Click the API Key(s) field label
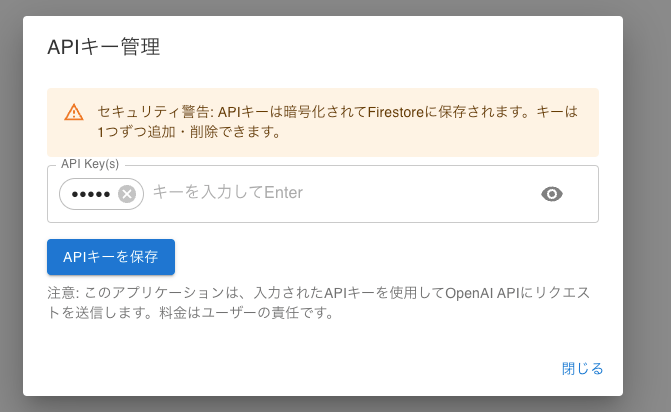The height and width of the screenshot is (412, 671). (x=90, y=165)
